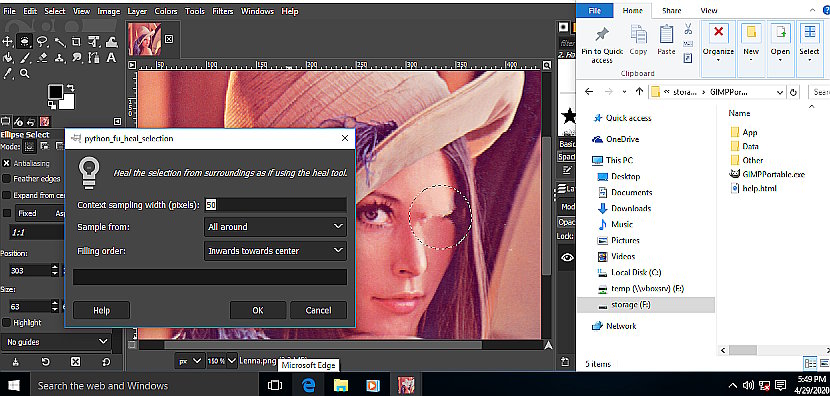Swap foreground and background colors
Viewport: 830px width, 396px height.
click(x=72, y=88)
